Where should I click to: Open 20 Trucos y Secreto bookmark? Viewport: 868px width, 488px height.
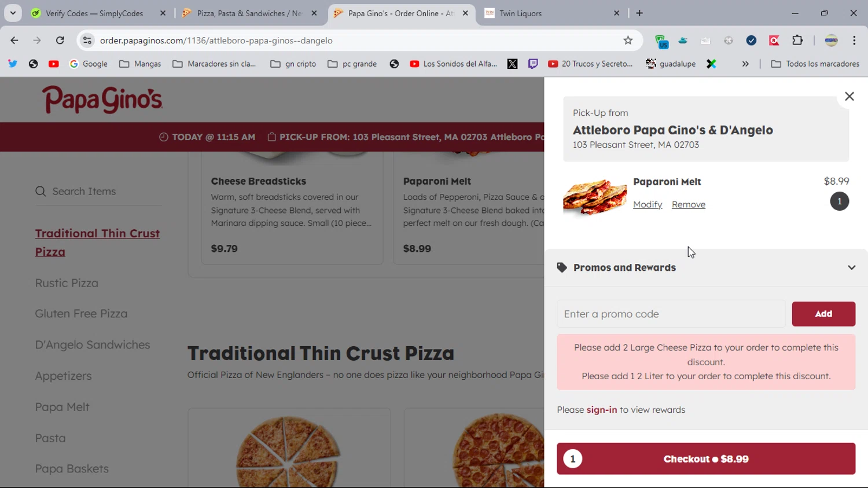click(x=590, y=64)
